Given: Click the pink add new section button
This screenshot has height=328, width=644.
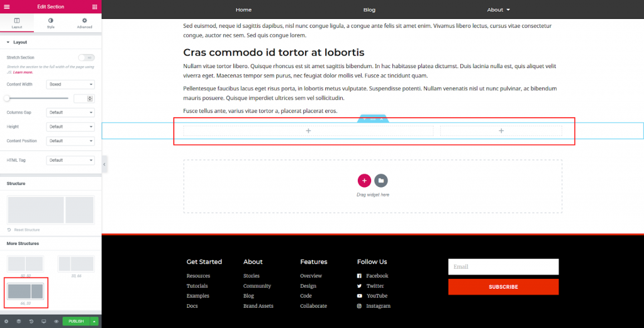Looking at the screenshot, I should [x=364, y=181].
